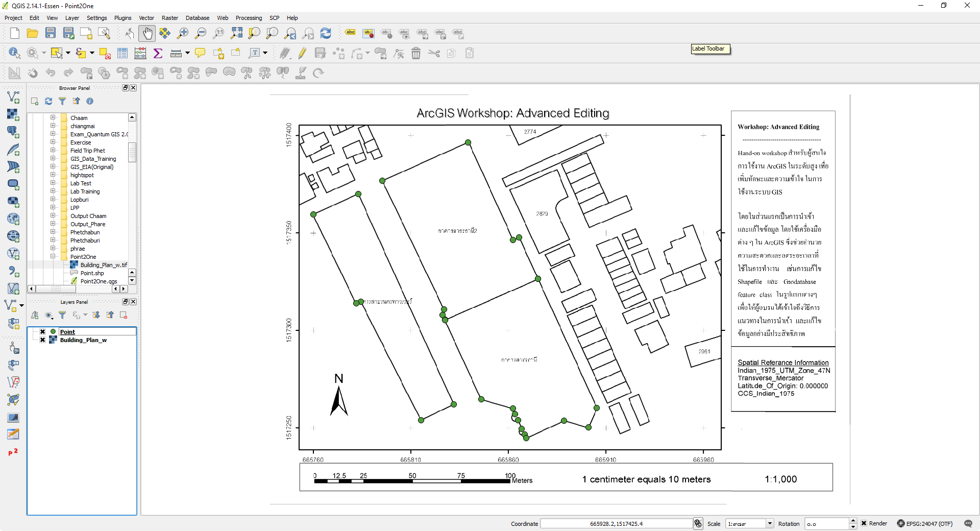The height and width of the screenshot is (531, 980).
Task: Click the Add Vector Layer icon
Action: (13, 97)
